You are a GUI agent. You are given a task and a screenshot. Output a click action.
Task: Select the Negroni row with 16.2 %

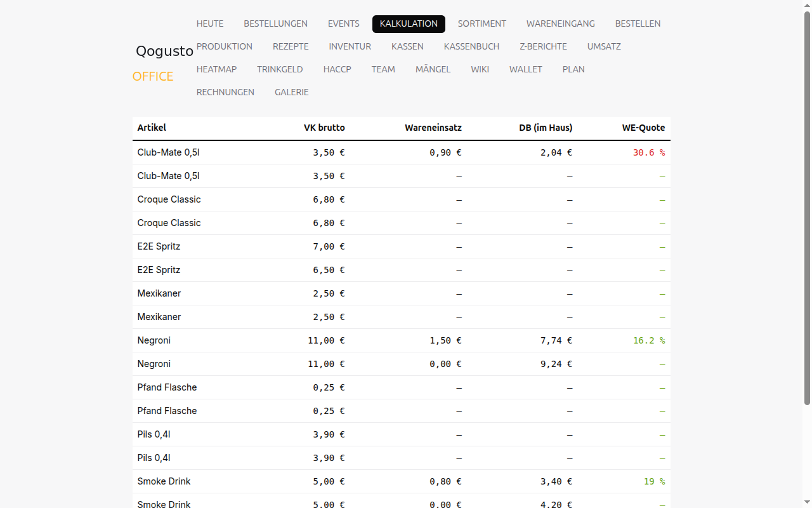point(402,340)
